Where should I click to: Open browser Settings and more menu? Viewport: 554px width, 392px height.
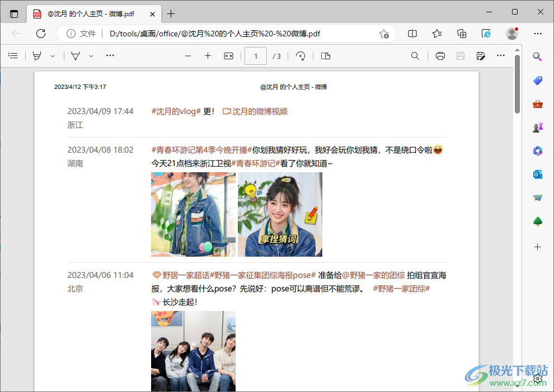(x=538, y=34)
